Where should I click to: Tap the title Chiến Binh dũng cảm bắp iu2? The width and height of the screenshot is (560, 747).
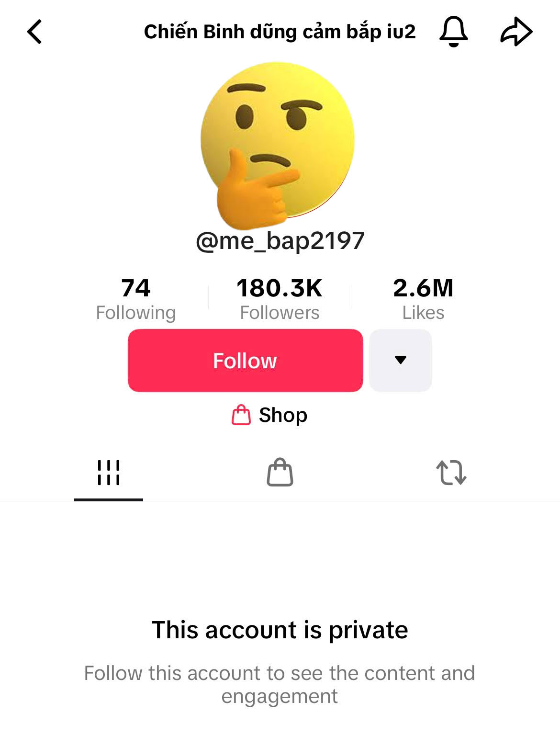(x=280, y=32)
